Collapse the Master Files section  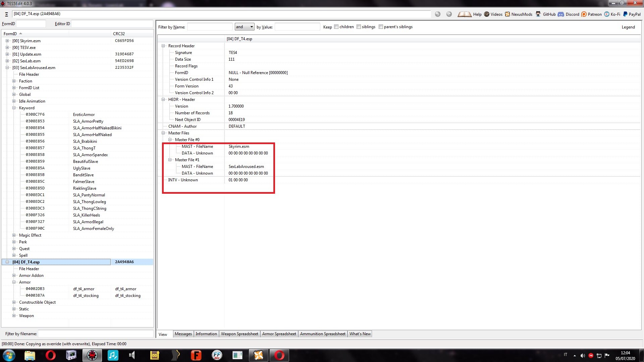(x=163, y=133)
